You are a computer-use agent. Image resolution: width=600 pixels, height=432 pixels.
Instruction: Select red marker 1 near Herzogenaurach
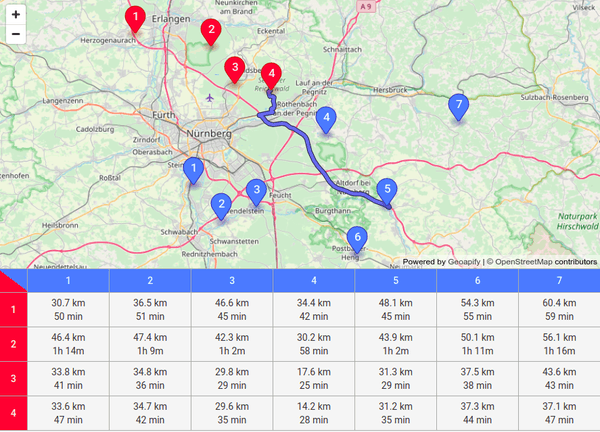[135, 20]
